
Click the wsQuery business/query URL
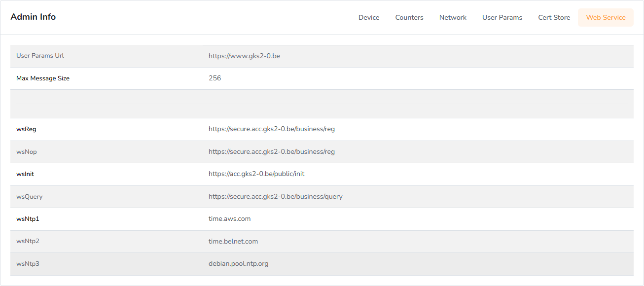tap(275, 196)
